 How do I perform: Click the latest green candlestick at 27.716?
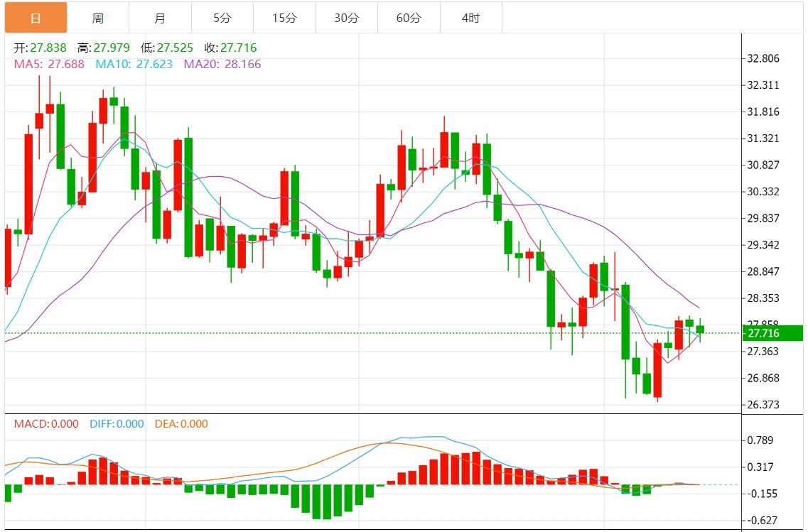click(700, 330)
